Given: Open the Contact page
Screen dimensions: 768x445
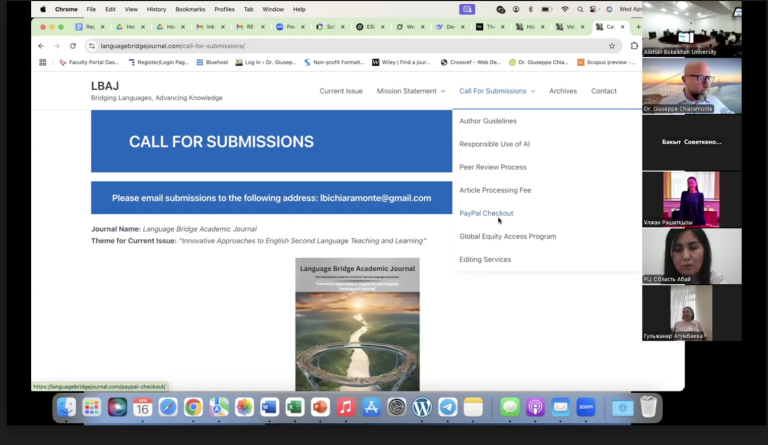Looking at the screenshot, I should click(603, 91).
